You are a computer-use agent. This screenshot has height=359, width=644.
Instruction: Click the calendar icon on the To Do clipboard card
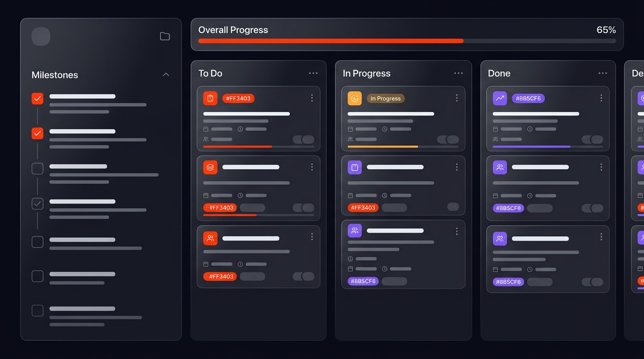206,129
